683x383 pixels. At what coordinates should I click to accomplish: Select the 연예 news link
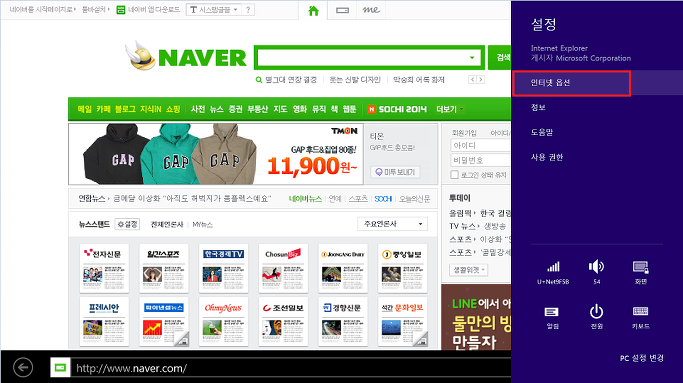point(335,199)
